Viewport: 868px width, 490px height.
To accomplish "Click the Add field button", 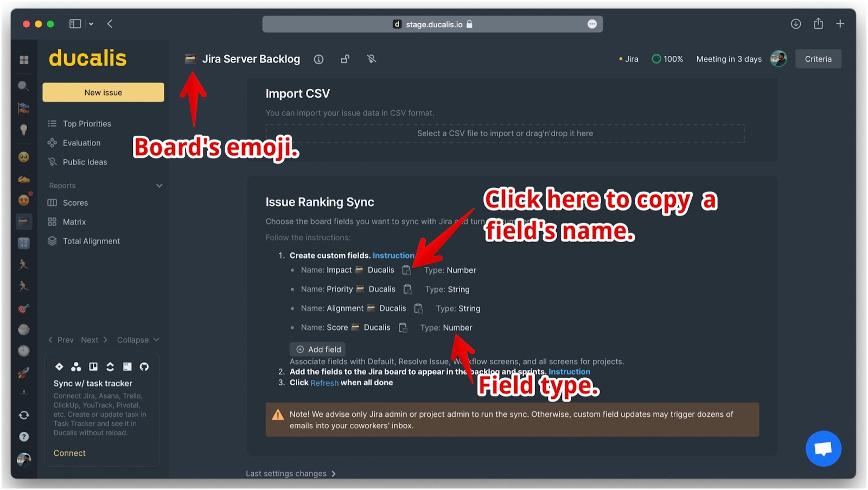I will 318,349.
